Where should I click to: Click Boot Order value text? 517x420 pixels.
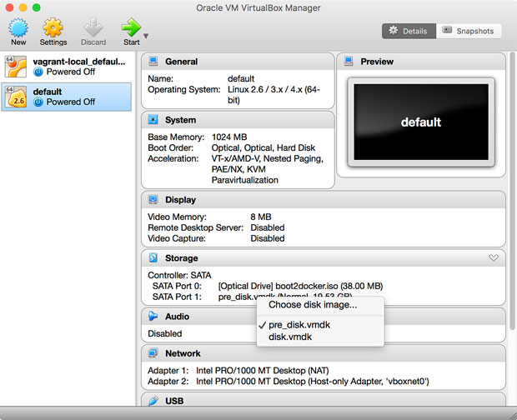pyautogui.click(x=264, y=147)
